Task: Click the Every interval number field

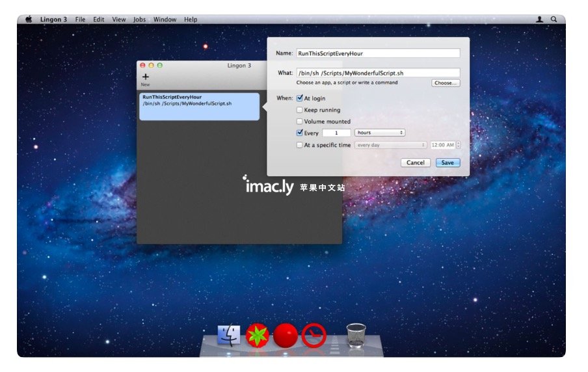Action: [336, 133]
